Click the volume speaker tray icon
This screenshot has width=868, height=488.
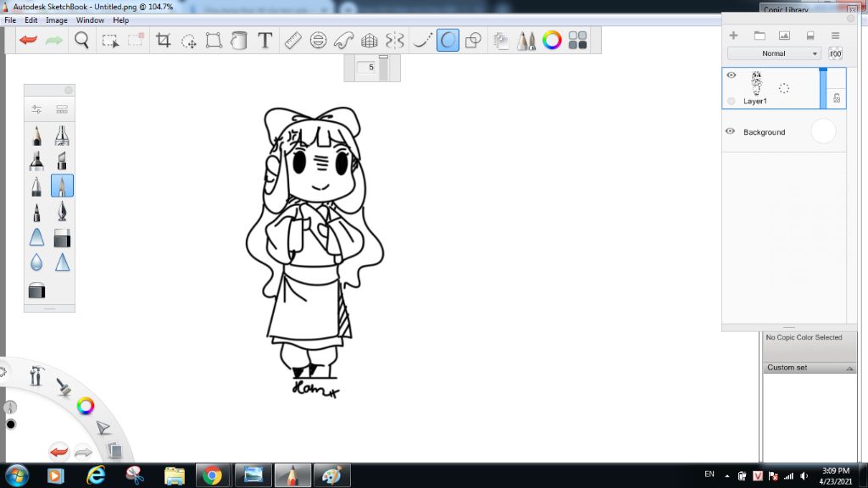804,476
